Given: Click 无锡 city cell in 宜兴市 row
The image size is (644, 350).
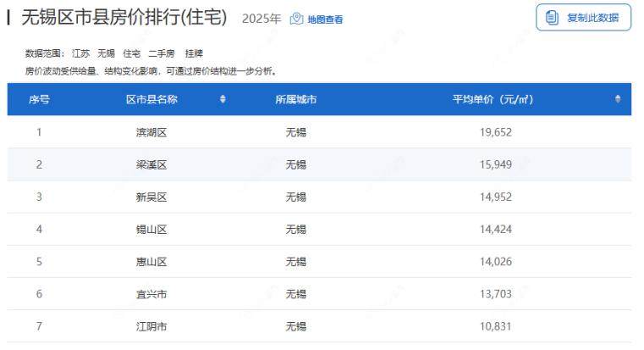Looking at the screenshot, I should (296, 294).
